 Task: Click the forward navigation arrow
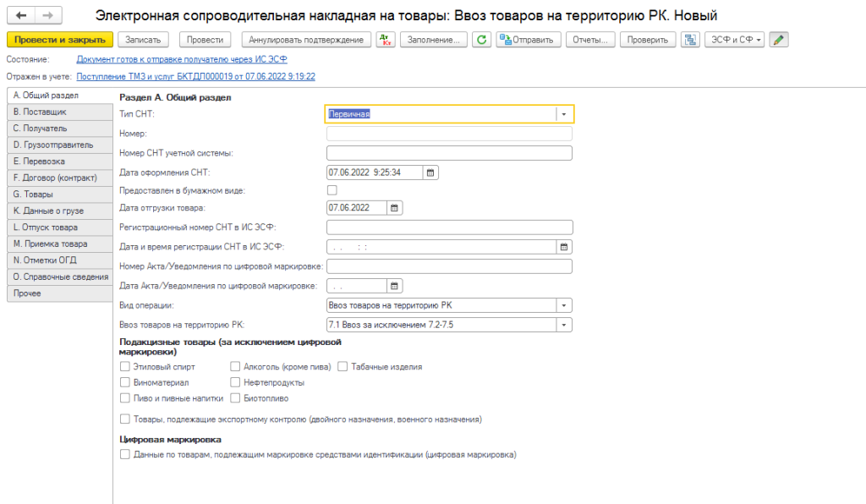[x=47, y=16]
